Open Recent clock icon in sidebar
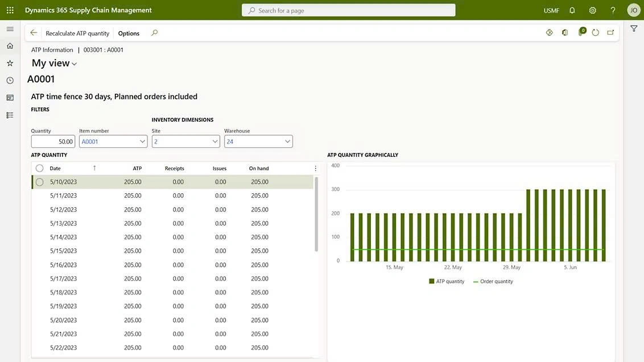 [x=10, y=80]
